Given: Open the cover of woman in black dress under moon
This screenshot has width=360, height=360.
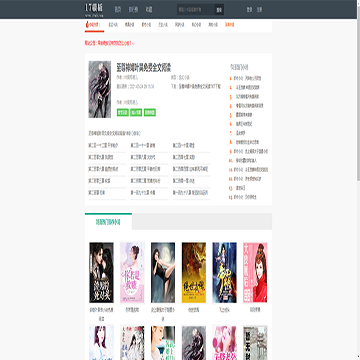Looking at the screenshot, I should (163, 273).
